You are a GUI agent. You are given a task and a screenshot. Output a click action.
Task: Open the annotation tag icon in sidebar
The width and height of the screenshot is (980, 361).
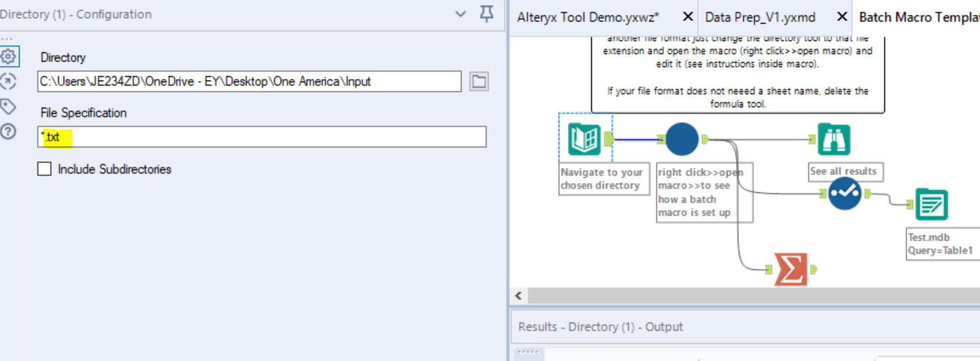pos(8,106)
